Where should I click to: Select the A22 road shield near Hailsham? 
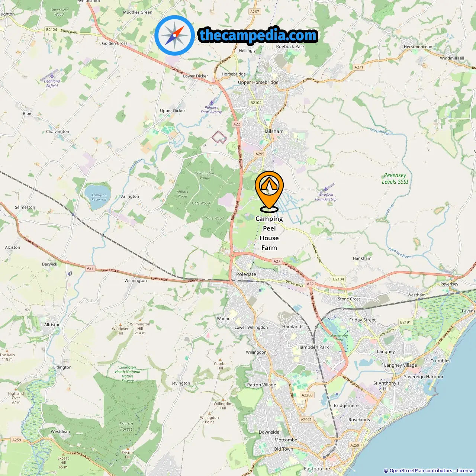(237, 124)
